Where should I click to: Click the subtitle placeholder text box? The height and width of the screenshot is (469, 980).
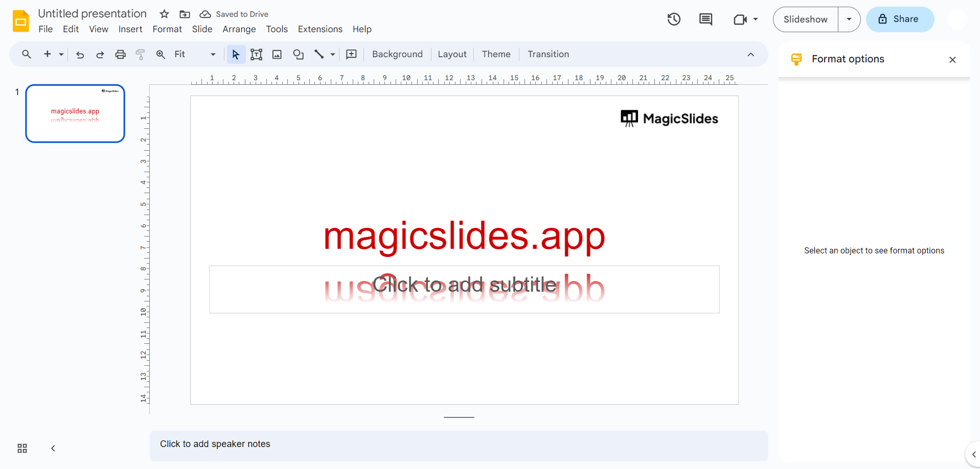tap(464, 289)
